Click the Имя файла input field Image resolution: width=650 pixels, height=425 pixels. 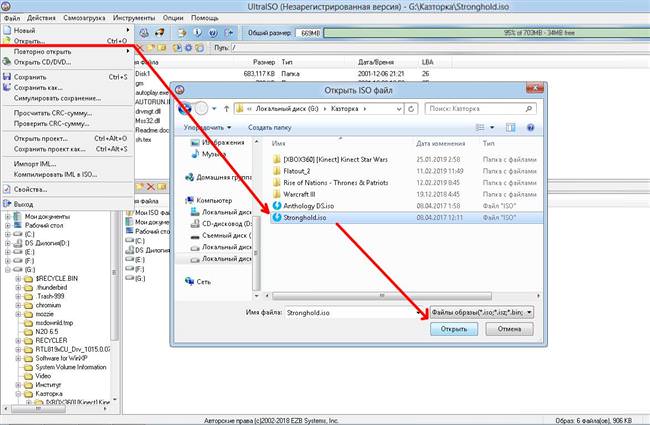[x=354, y=313]
